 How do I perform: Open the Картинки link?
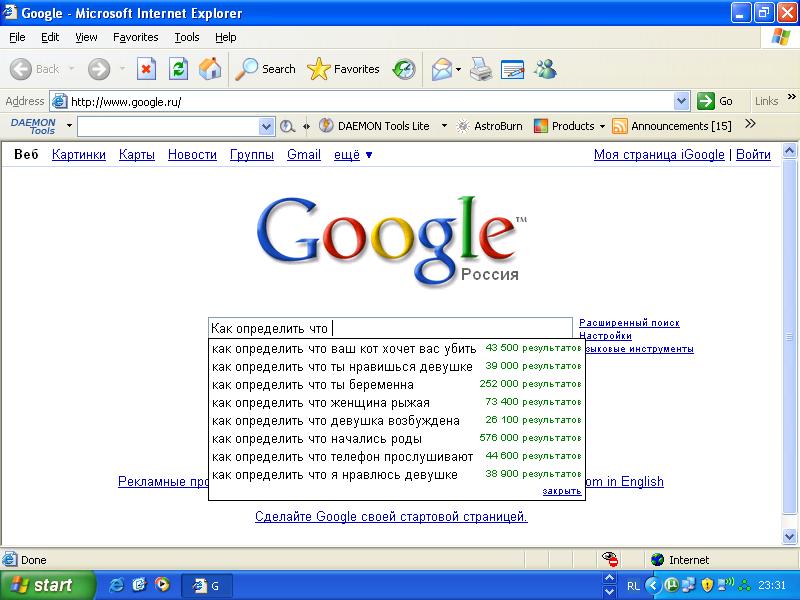click(79, 155)
